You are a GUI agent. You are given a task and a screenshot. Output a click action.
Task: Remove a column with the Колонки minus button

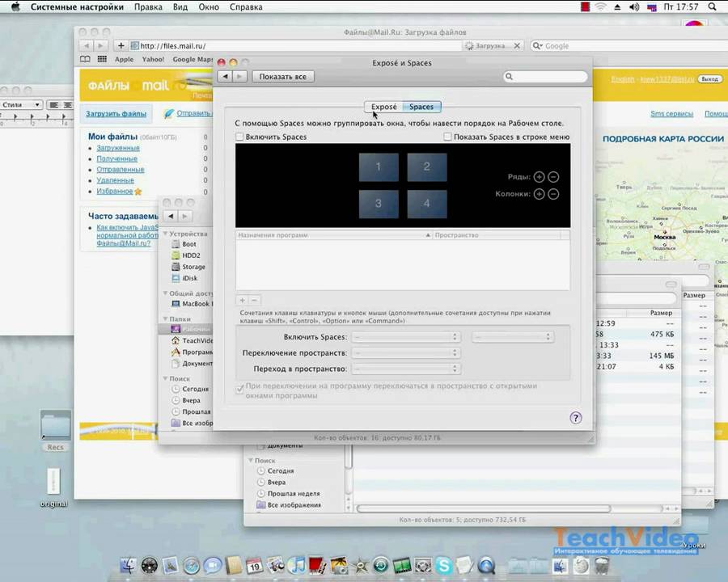(x=553, y=194)
